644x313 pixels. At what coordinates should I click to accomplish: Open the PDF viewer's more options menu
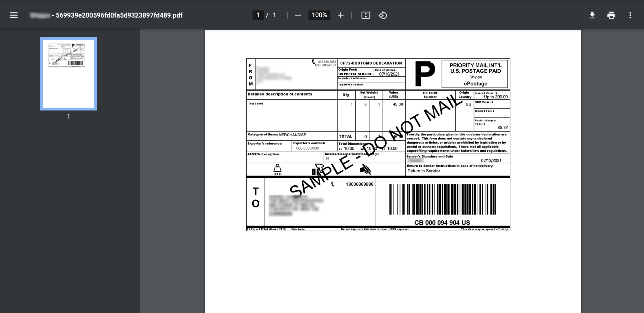click(x=630, y=15)
